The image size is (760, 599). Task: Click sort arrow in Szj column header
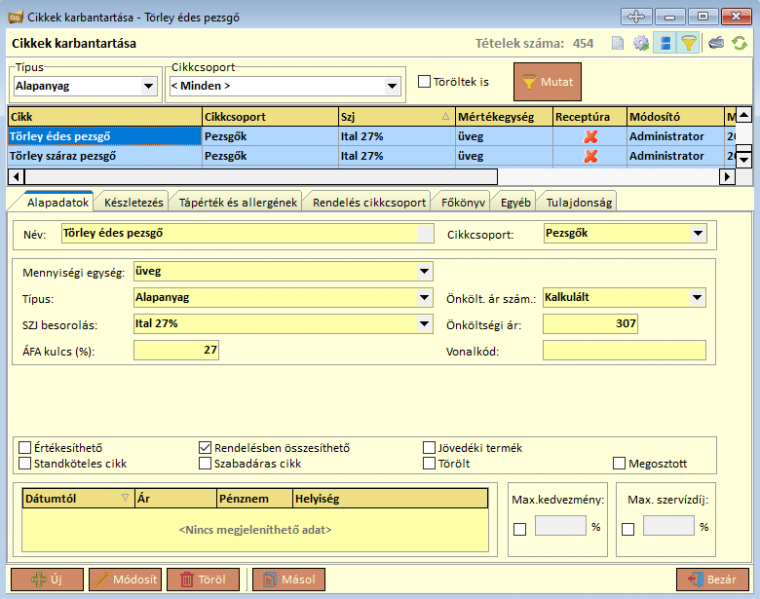click(x=445, y=116)
